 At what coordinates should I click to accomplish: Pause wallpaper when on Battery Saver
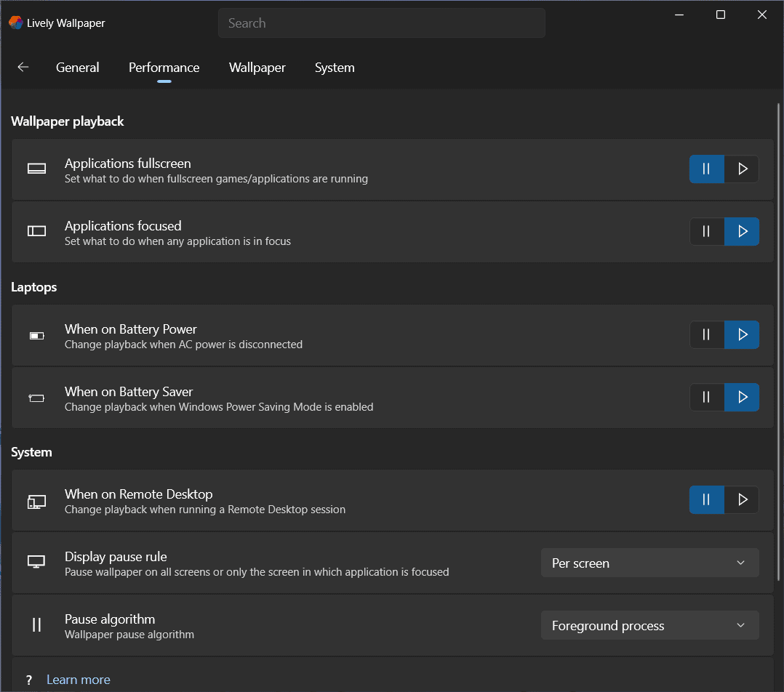click(706, 398)
